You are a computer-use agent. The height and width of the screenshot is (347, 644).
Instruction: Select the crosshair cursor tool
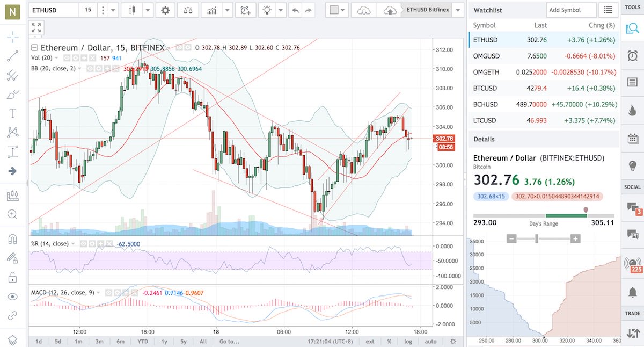(13, 37)
